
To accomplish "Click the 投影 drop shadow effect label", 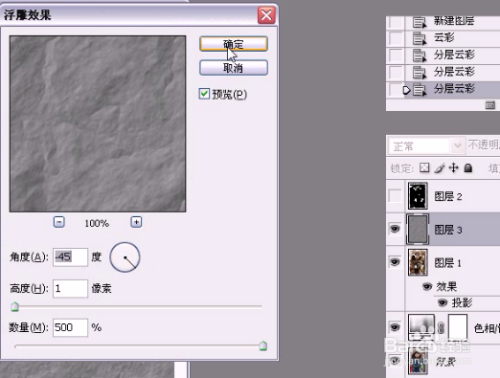I will [462, 303].
